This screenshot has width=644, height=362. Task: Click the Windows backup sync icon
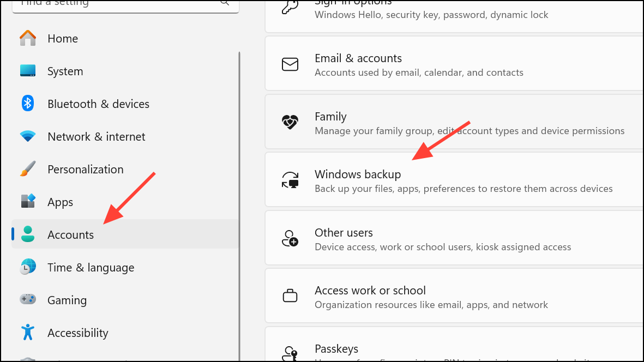[x=290, y=180]
